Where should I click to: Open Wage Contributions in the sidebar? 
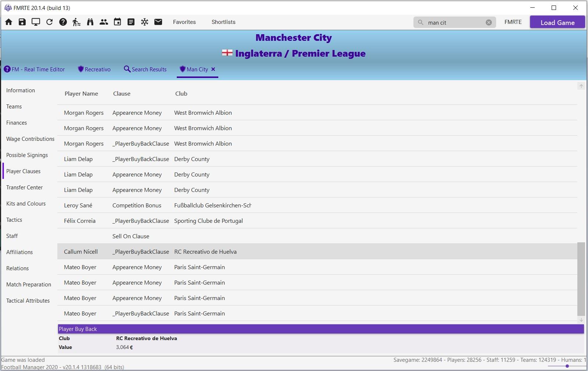[30, 139]
